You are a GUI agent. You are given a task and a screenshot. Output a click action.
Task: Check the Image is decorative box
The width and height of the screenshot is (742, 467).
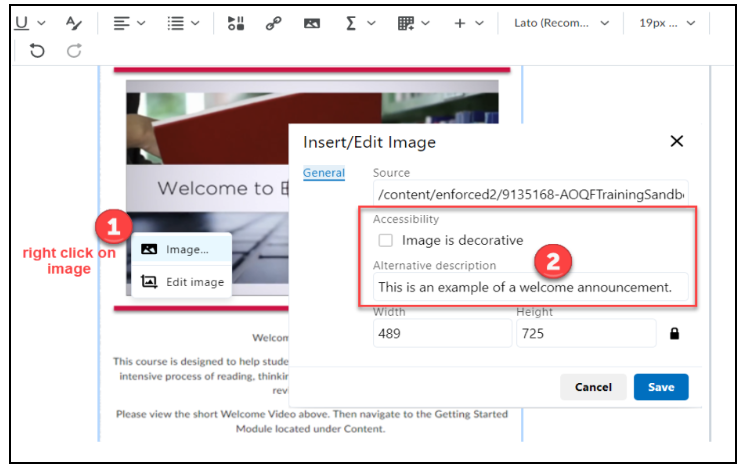tap(385, 240)
